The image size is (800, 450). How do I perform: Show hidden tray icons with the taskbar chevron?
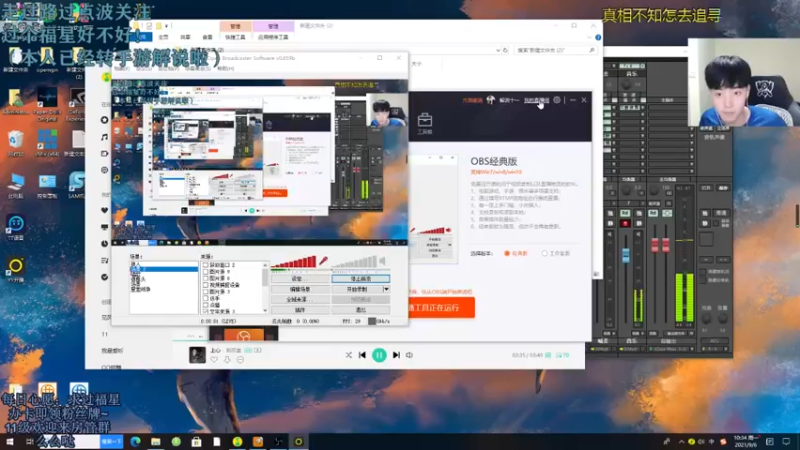(681, 441)
